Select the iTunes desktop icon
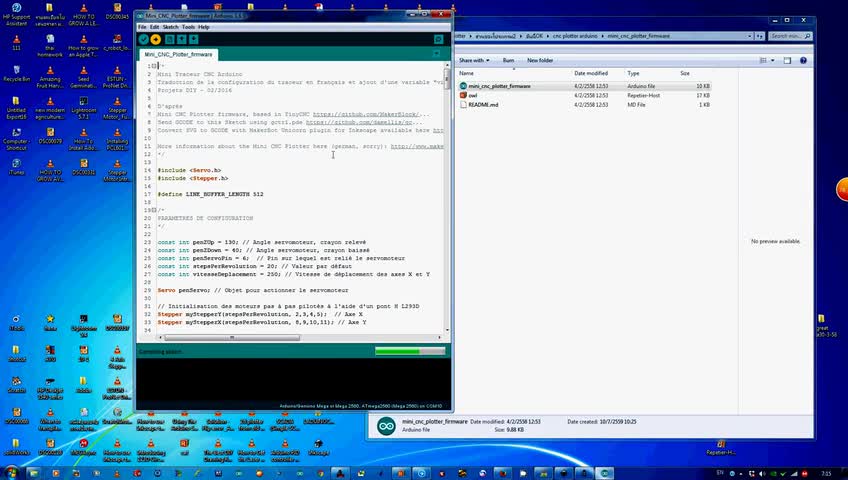The image size is (848, 480). tap(16, 167)
